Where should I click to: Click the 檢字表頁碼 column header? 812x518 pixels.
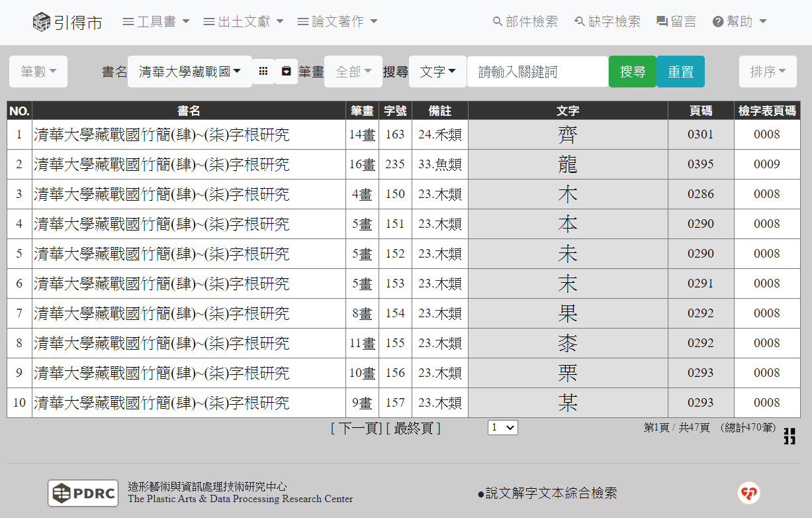click(767, 111)
